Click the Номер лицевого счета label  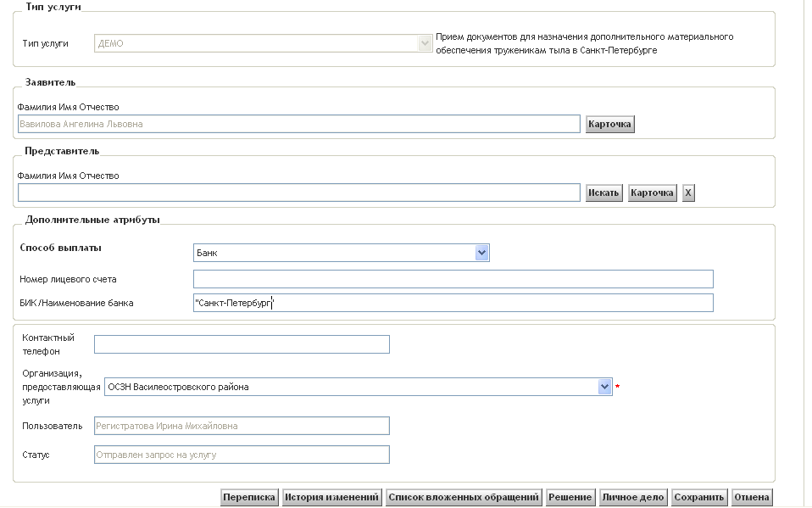point(68,279)
